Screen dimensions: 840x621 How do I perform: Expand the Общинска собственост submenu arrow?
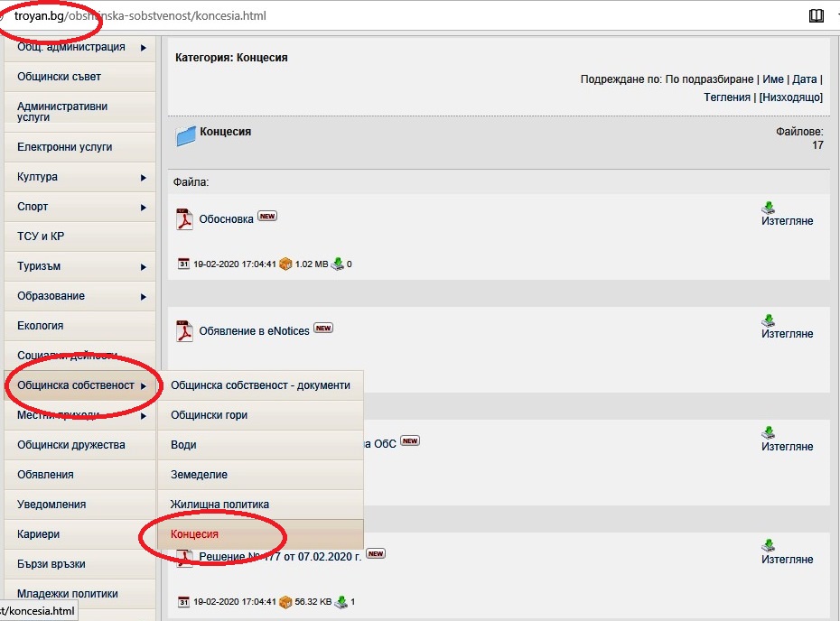[143, 386]
